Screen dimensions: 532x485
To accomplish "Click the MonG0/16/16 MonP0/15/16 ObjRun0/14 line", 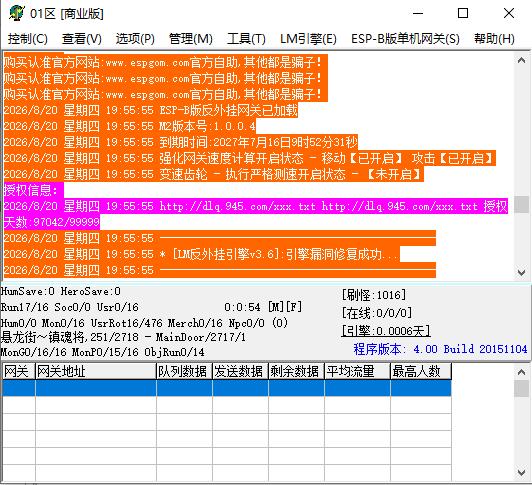I will point(102,352).
